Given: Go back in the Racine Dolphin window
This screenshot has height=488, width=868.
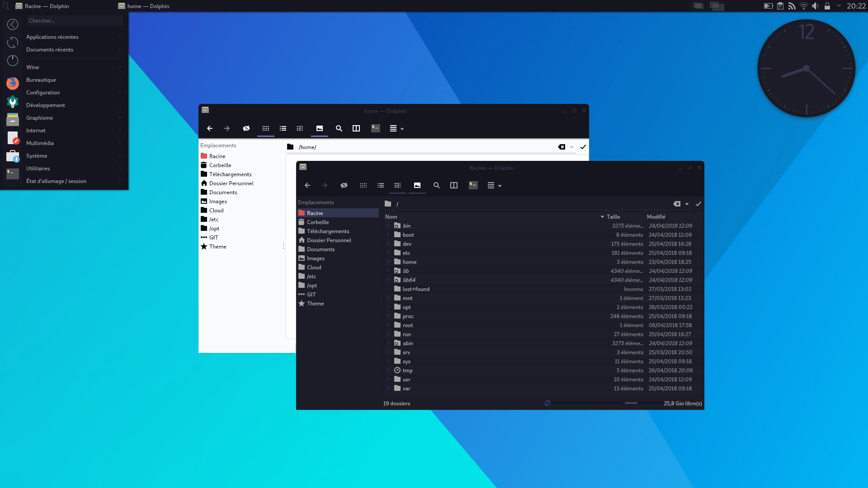Looking at the screenshot, I should [307, 185].
